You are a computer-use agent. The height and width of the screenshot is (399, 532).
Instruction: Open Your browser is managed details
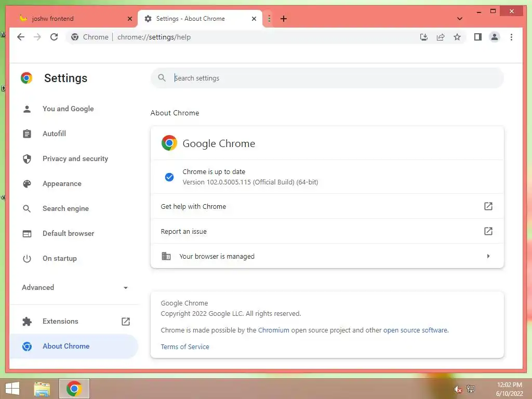327,256
